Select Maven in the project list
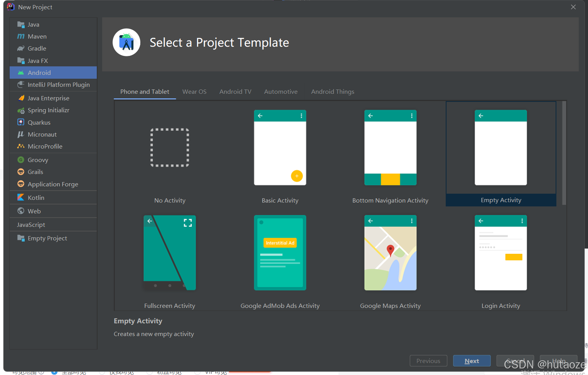The image size is (588, 375). [53, 36]
